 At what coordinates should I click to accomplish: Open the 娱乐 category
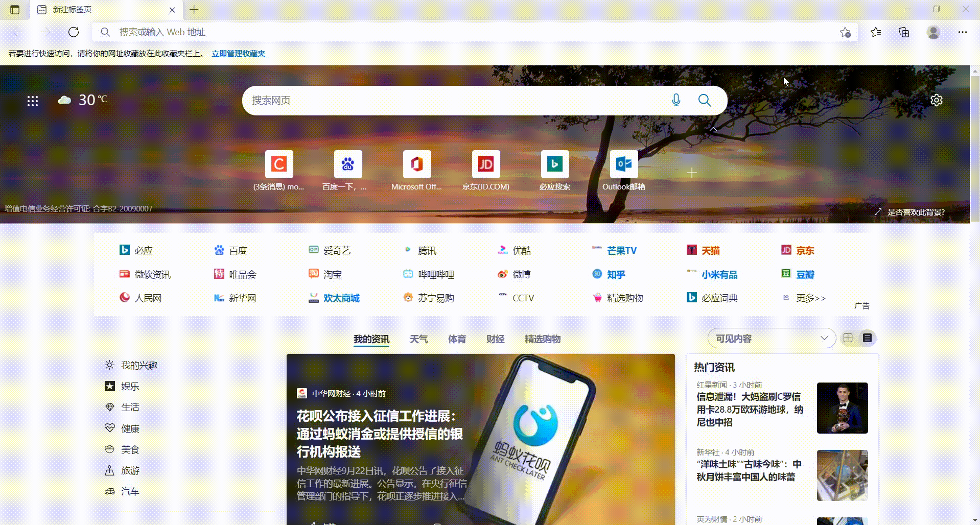point(122,387)
